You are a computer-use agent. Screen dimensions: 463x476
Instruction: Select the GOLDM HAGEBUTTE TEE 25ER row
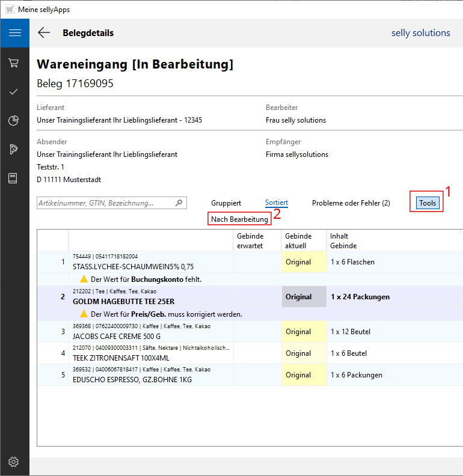pyautogui.click(x=123, y=301)
